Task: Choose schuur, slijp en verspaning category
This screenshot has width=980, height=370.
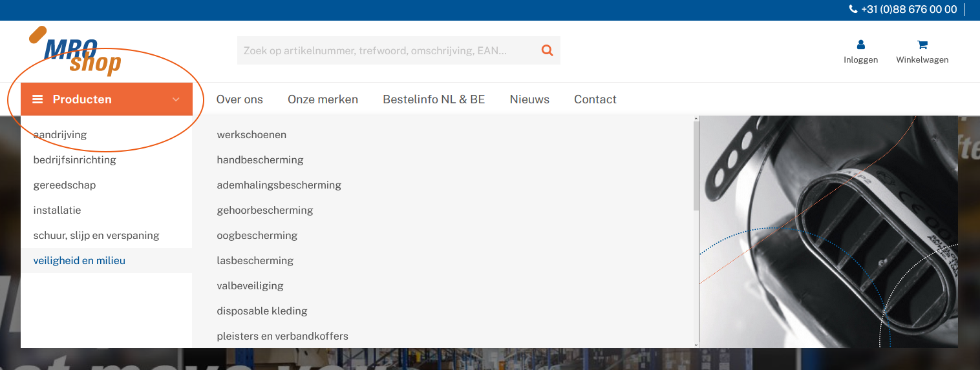Action: click(96, 236)
